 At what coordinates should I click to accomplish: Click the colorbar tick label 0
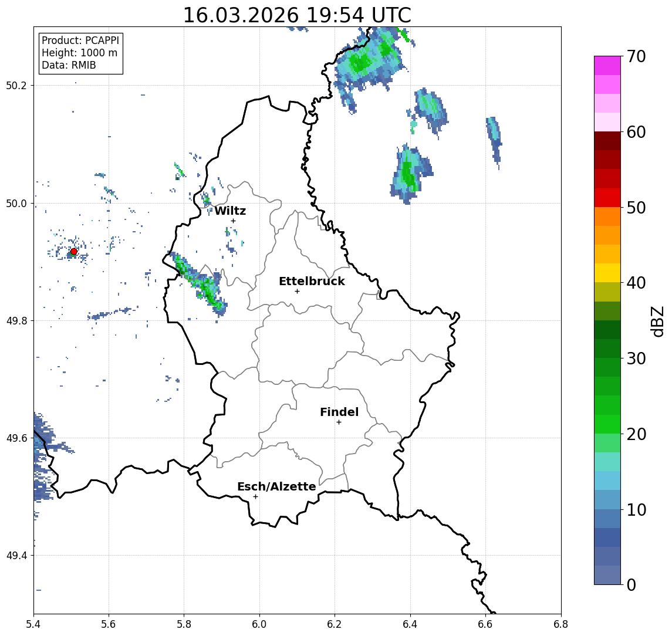pyautogui.click(x=632, y=584)
